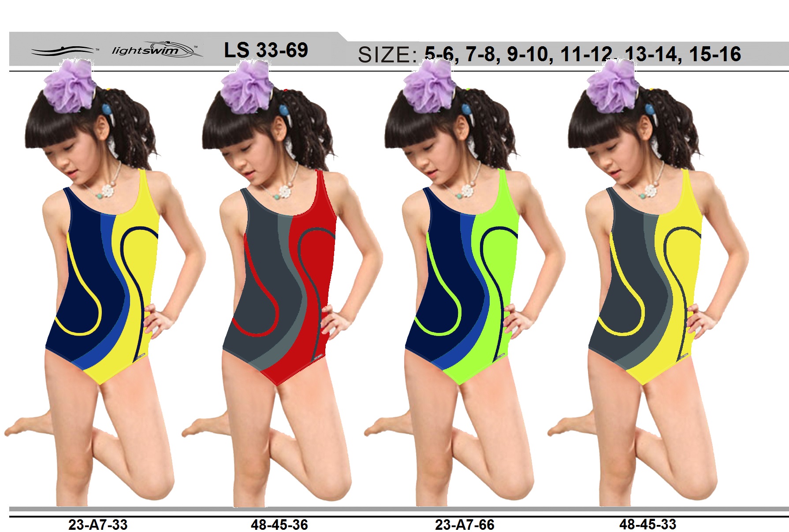Select color code 23-A7-33 label
Image resolution: width=789 pixels, height=532 pixels.
(98, 525)
